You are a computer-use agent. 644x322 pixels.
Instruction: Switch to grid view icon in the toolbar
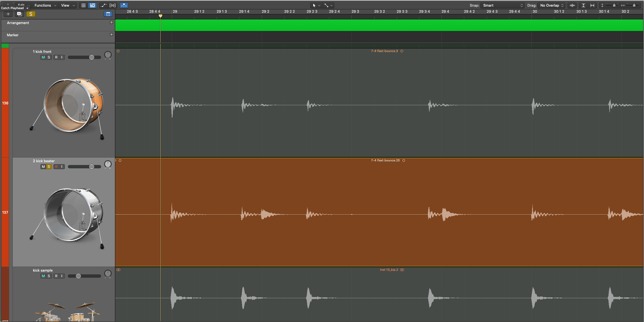pos(84,5)
